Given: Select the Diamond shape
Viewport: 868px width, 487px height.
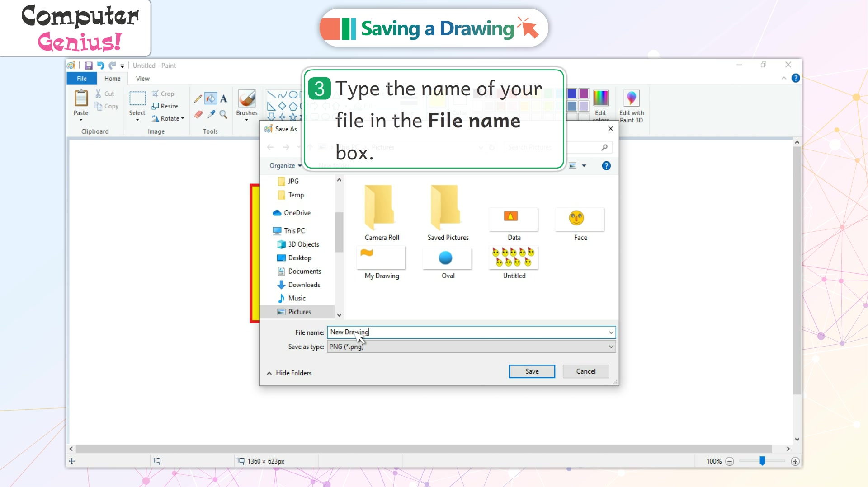Looking at the screenshot, I should 282,107.
